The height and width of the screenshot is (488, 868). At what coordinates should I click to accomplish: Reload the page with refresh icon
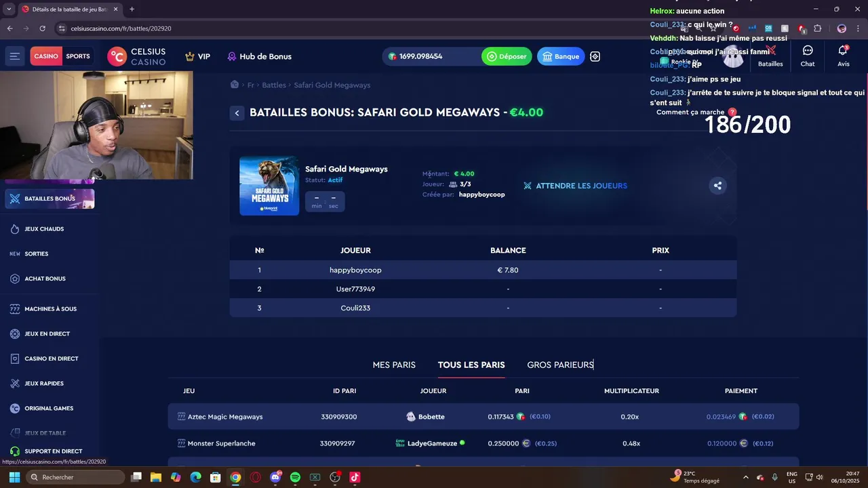[42, 28]
